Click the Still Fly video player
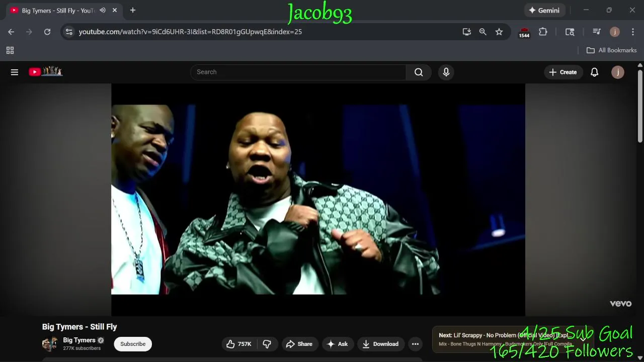 [x=318, y=200]
